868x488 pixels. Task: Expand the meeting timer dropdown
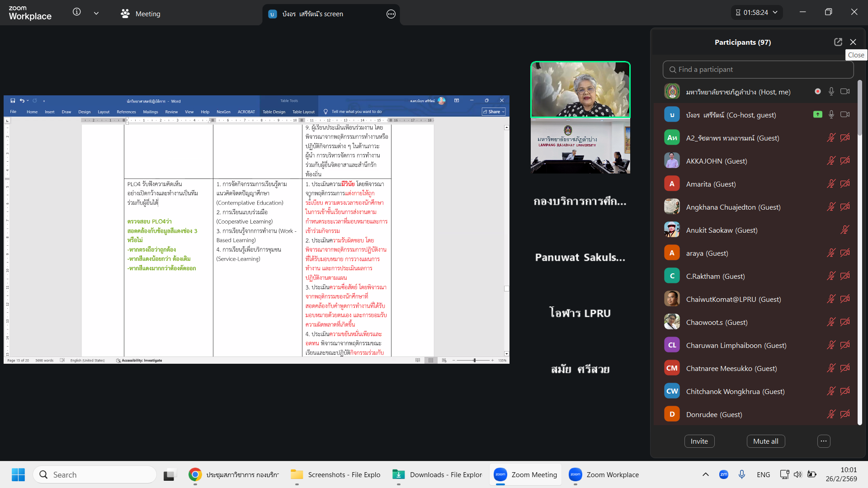tap(775, 13)
